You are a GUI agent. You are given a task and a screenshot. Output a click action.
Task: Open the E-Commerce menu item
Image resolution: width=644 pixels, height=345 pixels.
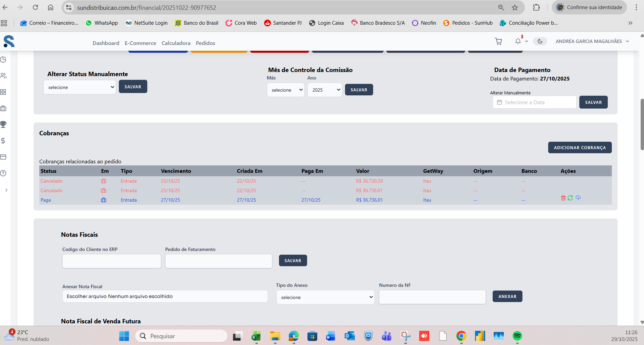[x=140, y=43]
